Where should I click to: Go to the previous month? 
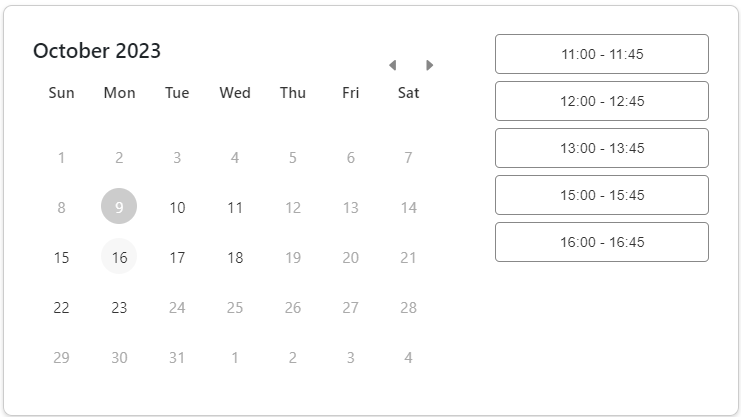pos(392,65)
